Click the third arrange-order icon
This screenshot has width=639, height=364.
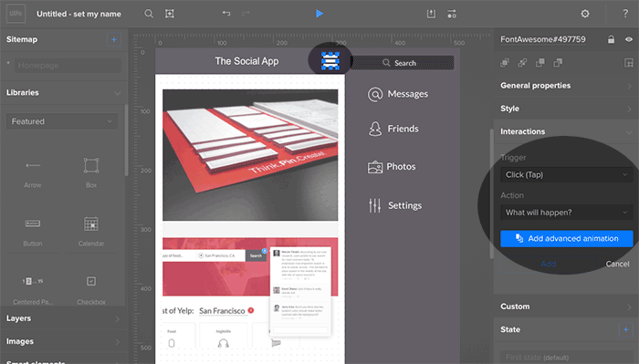(x=540, y=63)
